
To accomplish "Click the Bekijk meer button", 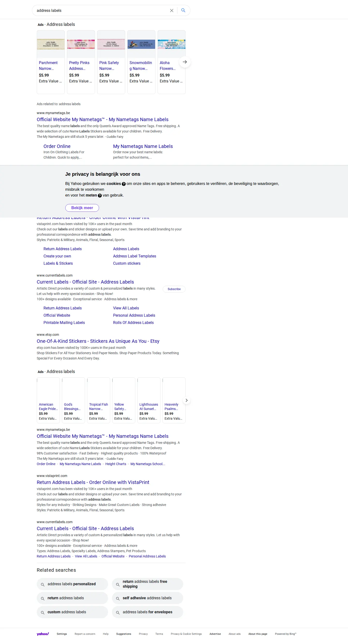I will (x=82, y=208).
